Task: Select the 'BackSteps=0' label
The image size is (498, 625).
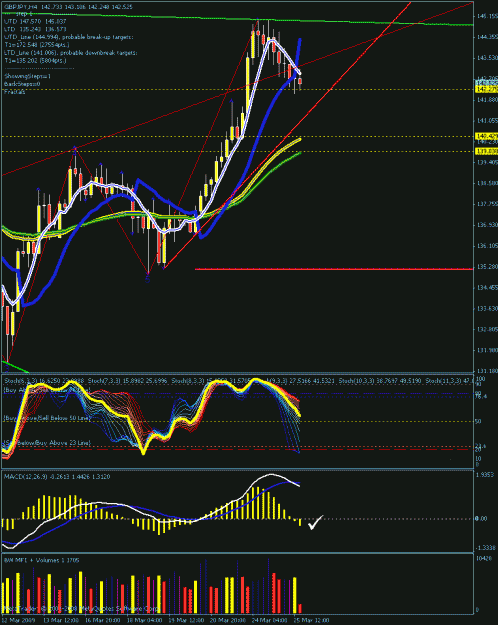Action: click(22, 84)
